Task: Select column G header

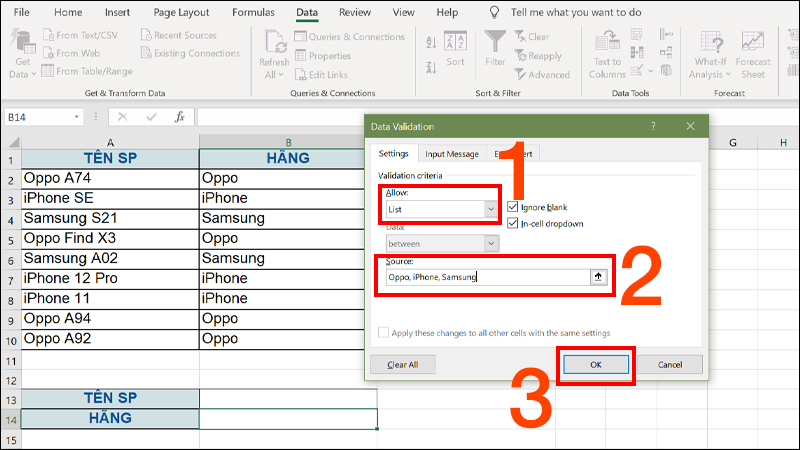Action: pos(733,143)
